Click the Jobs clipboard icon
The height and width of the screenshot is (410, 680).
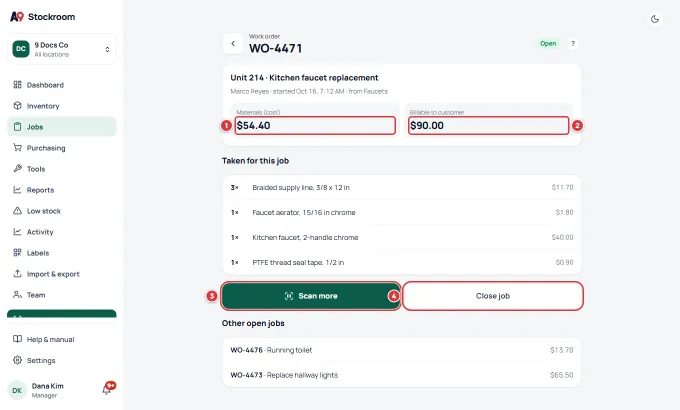pyautogui.click(x=17, y=127)
